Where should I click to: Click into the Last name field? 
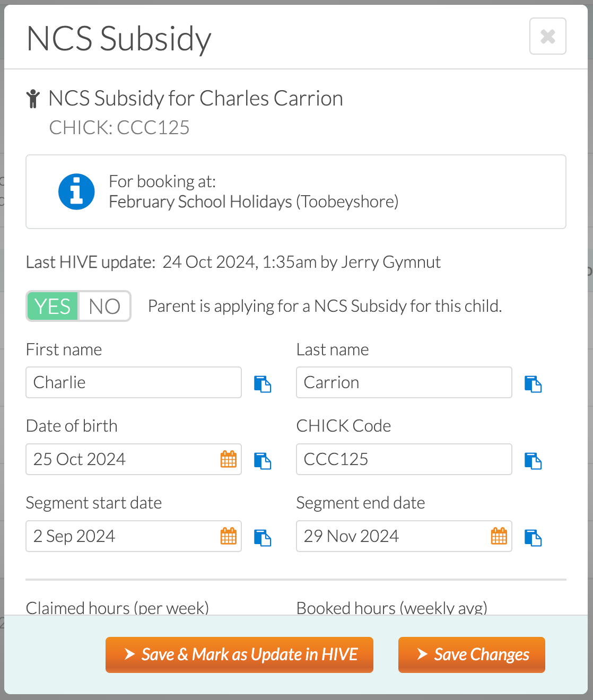pos(404,382)
